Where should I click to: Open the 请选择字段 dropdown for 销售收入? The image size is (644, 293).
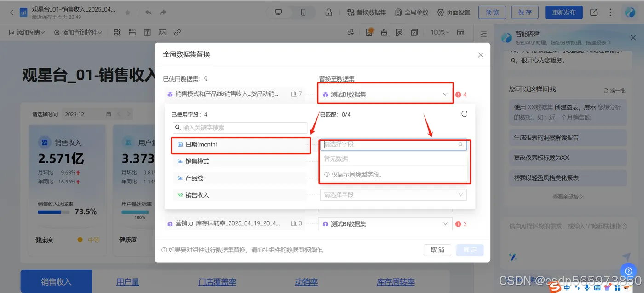tap(392, 194)
